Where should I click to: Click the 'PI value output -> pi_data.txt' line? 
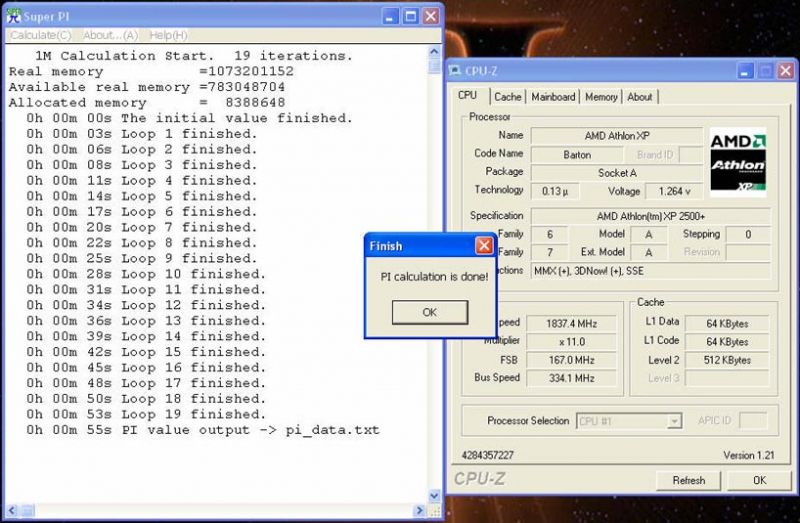pyautogui.click(x=203, y=430)
